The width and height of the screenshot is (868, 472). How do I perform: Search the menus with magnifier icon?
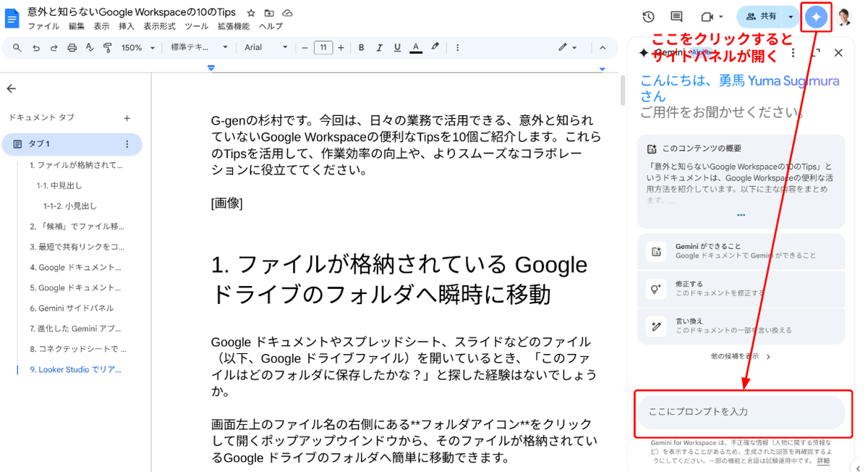point(17,48)
